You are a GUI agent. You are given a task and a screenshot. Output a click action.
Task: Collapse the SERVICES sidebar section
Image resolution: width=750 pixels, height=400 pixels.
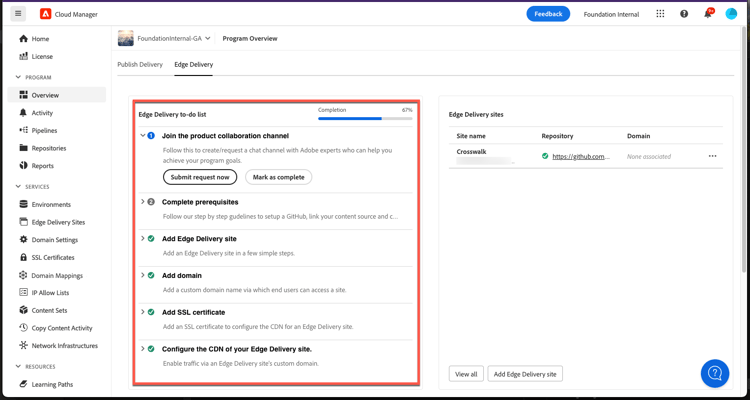coord(18,187)
